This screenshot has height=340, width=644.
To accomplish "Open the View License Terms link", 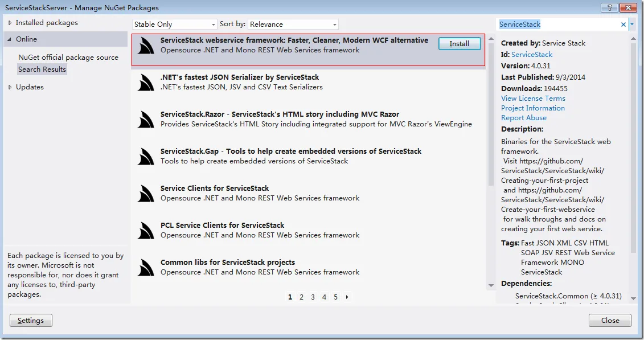I will click(533, 99).
